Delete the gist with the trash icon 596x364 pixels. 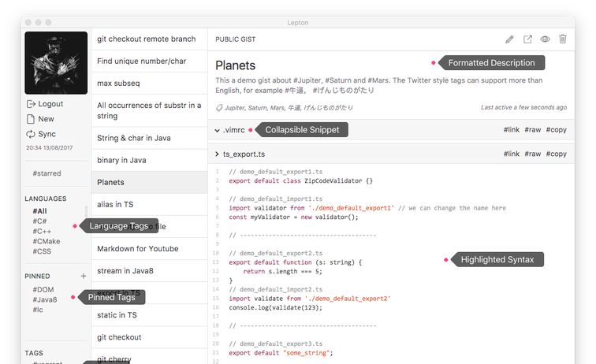pyautogui.click(x=562, y=39)
